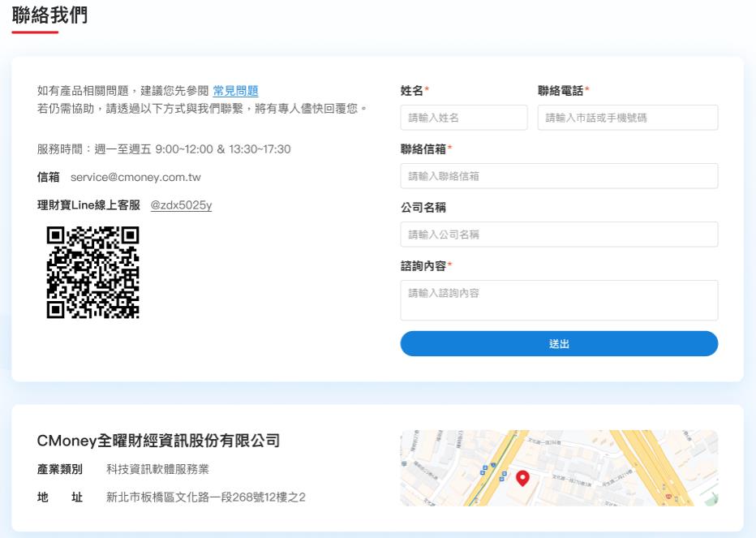The height and width of the screenshot is (538, 756).
Task: Click the Line QR code image
Action: pyautogui.click(x=92, y=272)
